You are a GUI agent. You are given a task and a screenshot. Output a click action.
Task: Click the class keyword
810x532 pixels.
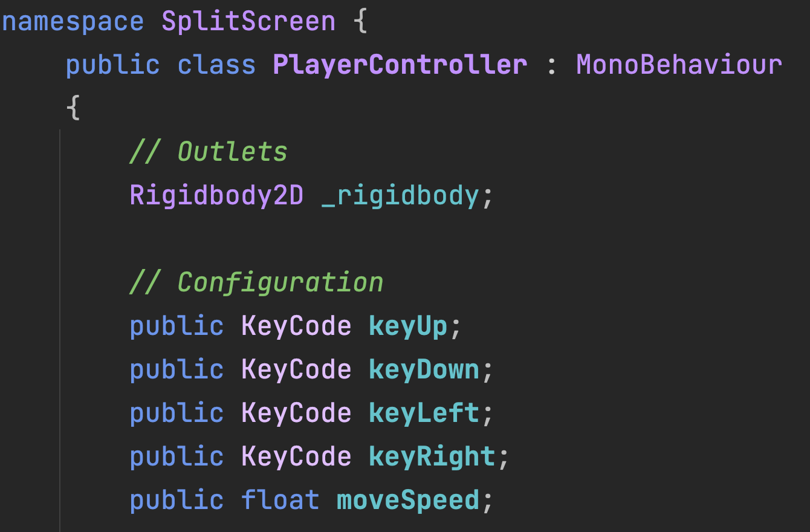pyautogui.click(x=216, y=65)
